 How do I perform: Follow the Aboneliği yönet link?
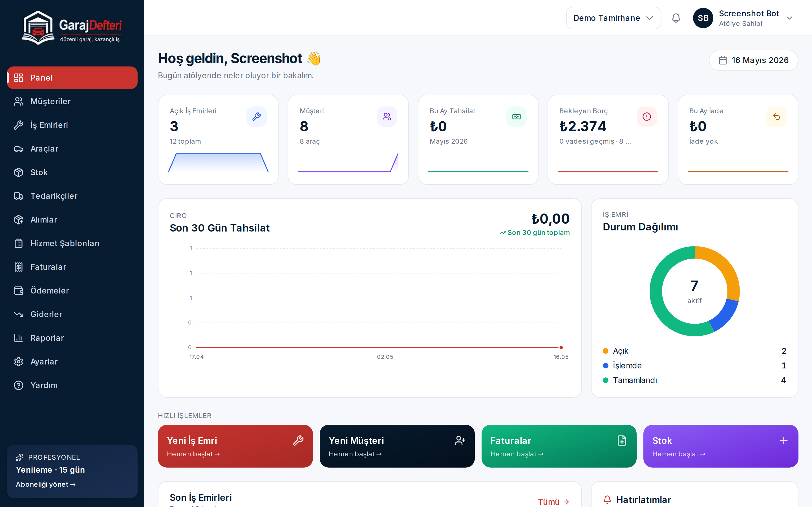click(46, 484)
